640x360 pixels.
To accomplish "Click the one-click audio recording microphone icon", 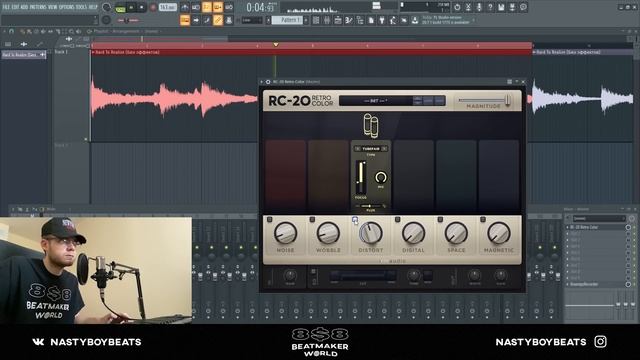I will point(479,7).
